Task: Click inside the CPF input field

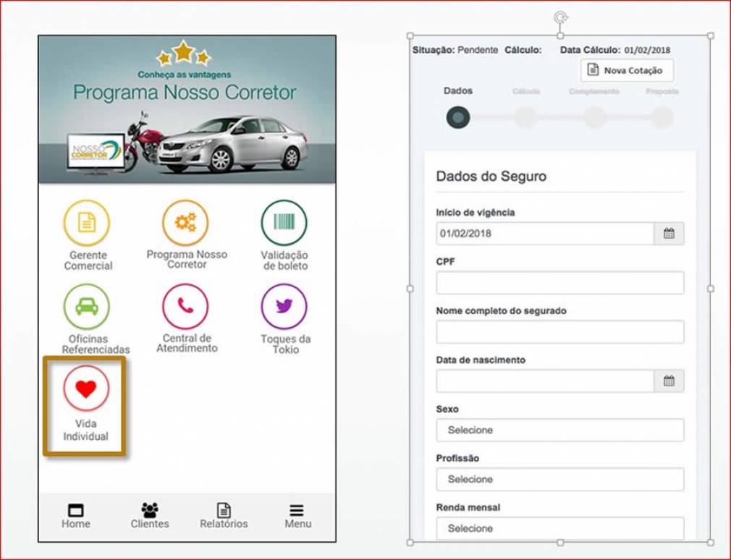Action: (559, 282)
